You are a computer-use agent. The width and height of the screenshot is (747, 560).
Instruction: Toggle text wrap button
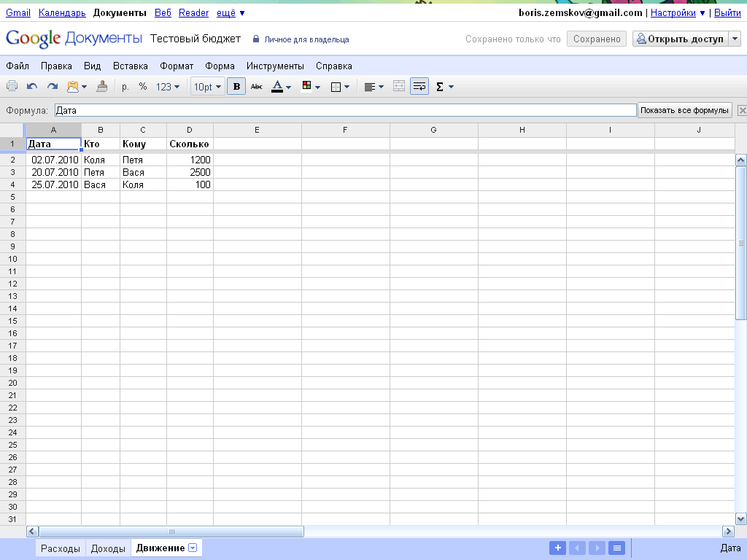coord(419,87)
